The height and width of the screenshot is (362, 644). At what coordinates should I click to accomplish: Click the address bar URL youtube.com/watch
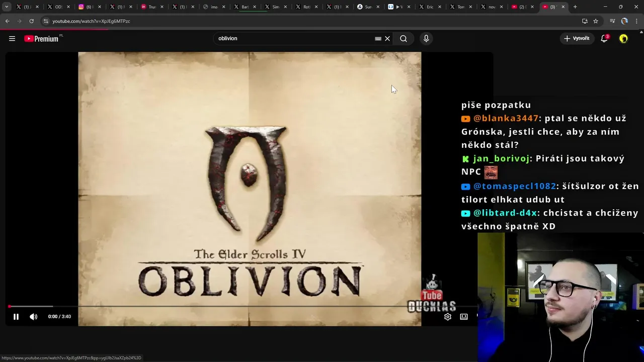(x=91, y=21)
